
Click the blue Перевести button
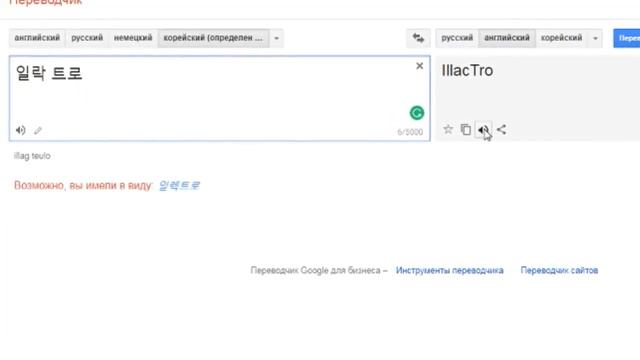click(x=627, y=38)
